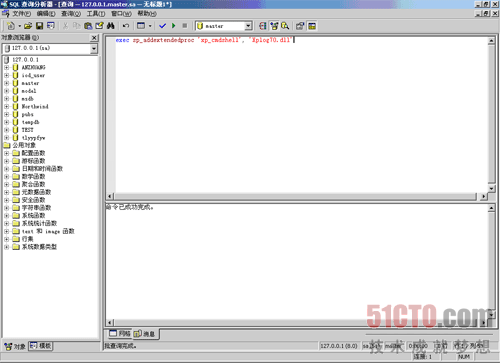This screenshot has height=363, width=500.
Task: Click the Open file folder icon
Action: [x=28, y=26]
